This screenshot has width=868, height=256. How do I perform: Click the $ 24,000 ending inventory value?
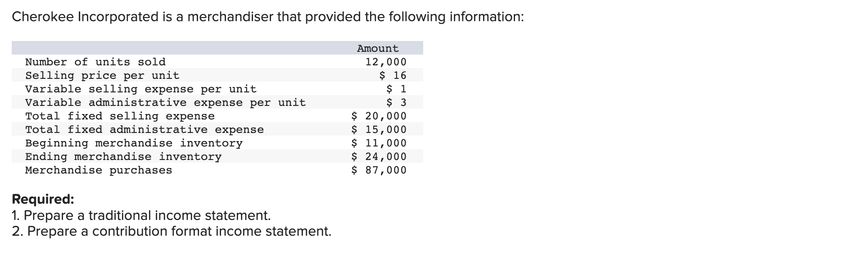(x=379, y=156)
